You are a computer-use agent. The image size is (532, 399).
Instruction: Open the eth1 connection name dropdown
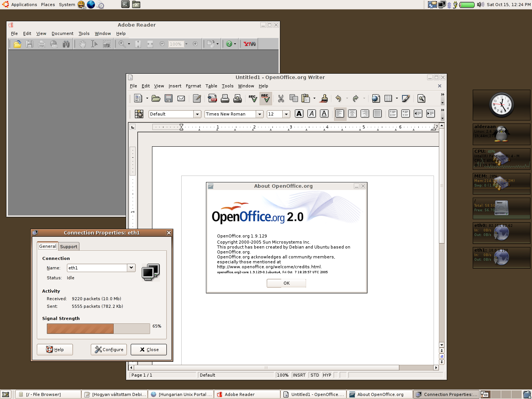(131, 268)
